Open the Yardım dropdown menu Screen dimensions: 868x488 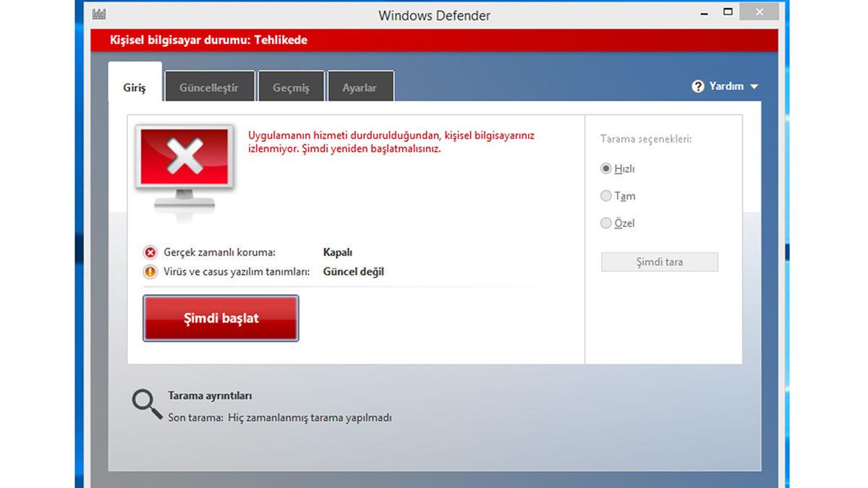754,85
